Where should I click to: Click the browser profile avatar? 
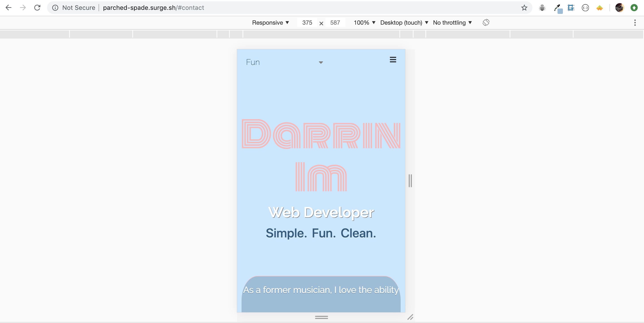(620, 8)
